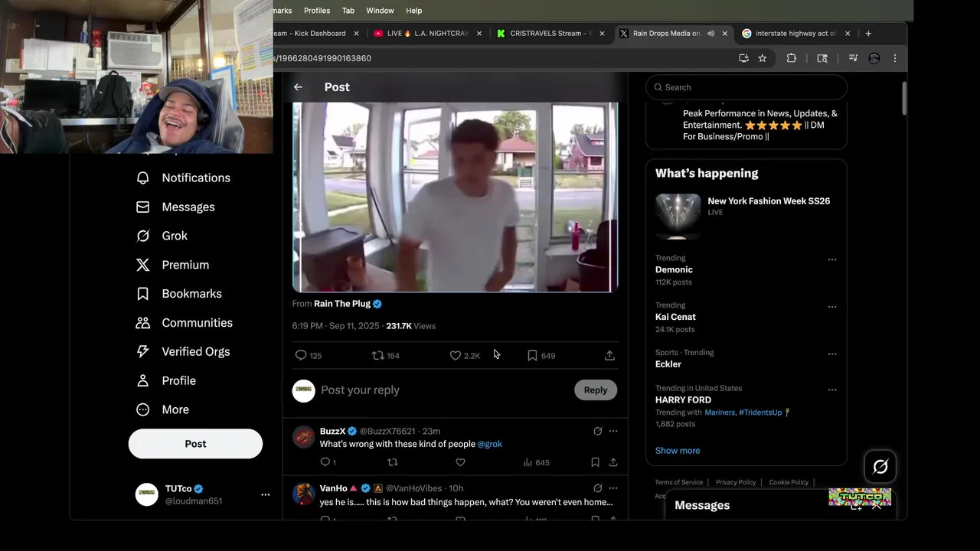Click the 231.7K Views count
Screen dimensions: 980x551
click(x=411, y=326)
